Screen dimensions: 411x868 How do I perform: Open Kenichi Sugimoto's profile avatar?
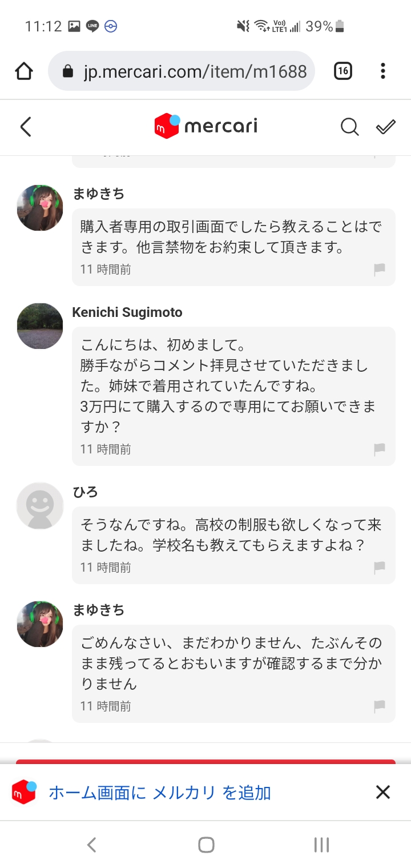coord(40,326)
